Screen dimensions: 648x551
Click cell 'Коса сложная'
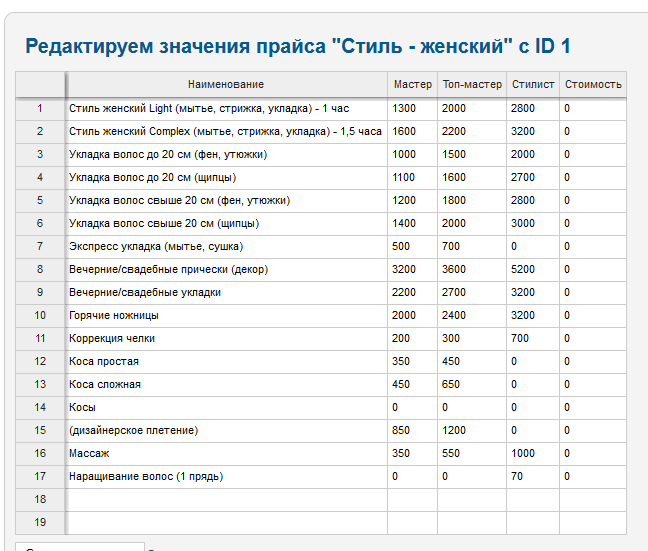[226, 385]
